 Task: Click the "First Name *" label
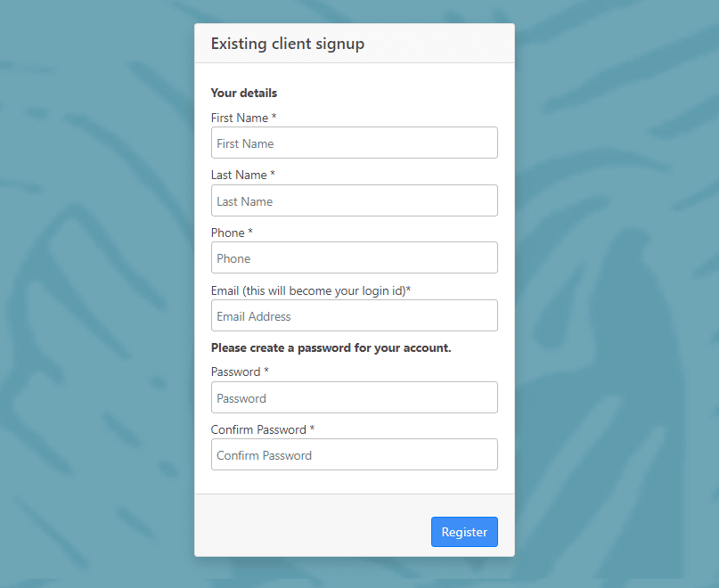click(243, 118)
